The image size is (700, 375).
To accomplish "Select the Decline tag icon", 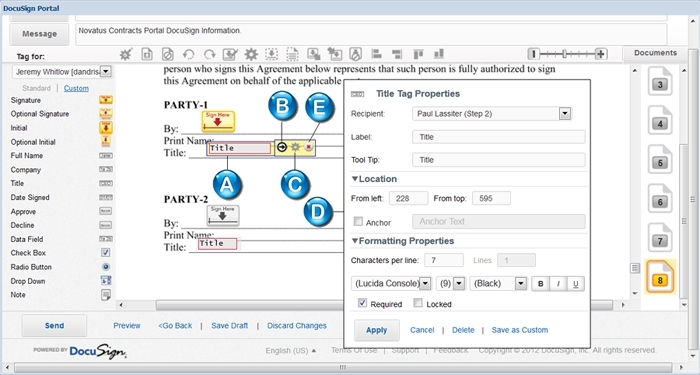I will (106, 225).
